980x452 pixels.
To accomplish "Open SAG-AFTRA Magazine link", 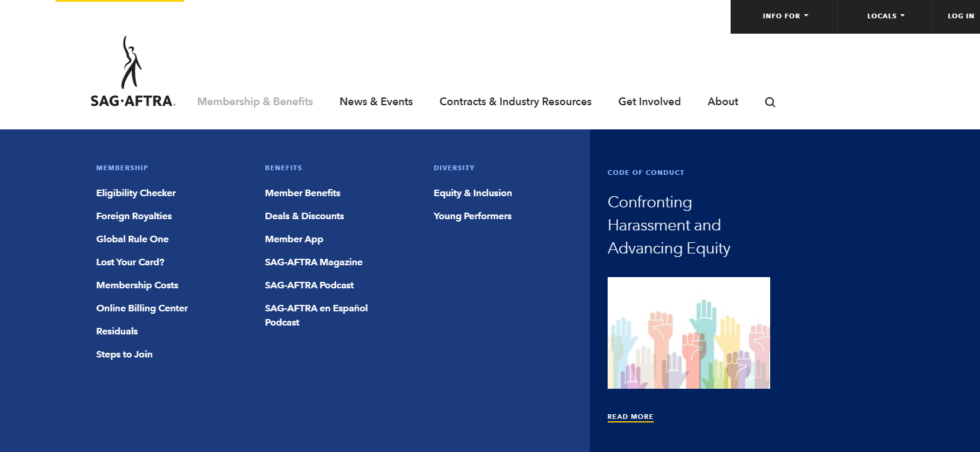I will tap(314, 262).
